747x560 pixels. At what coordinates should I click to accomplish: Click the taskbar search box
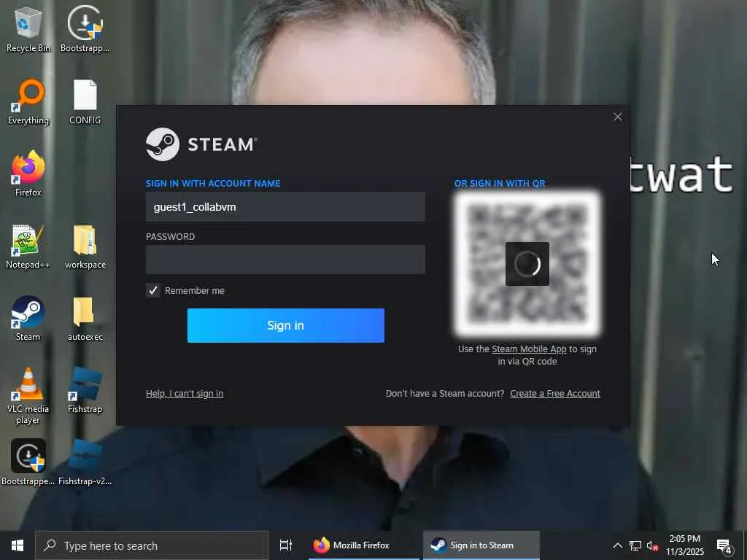pyautogui.click(x=152, y=545)
